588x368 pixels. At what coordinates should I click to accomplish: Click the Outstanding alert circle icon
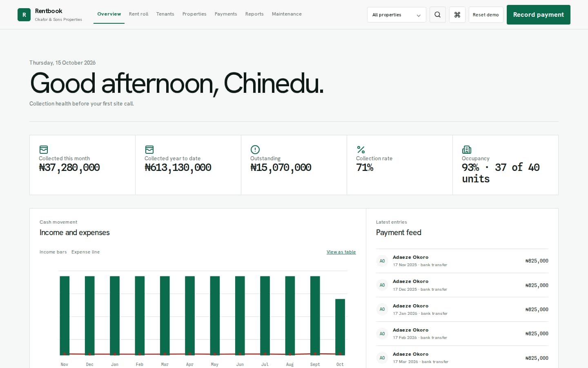click(255, 150)
